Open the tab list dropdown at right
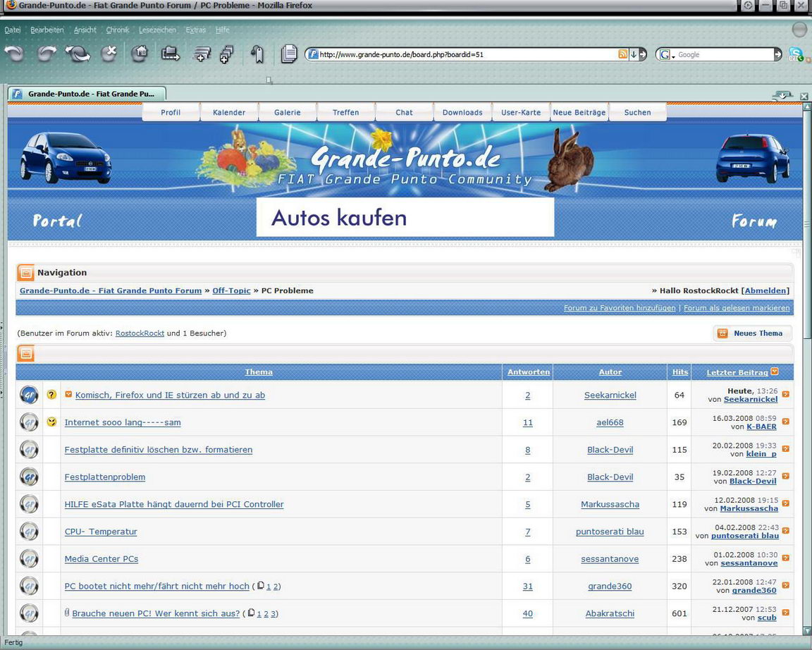This screenshot has width=812, height=650. pyautogui.click(x=782, y=95)
